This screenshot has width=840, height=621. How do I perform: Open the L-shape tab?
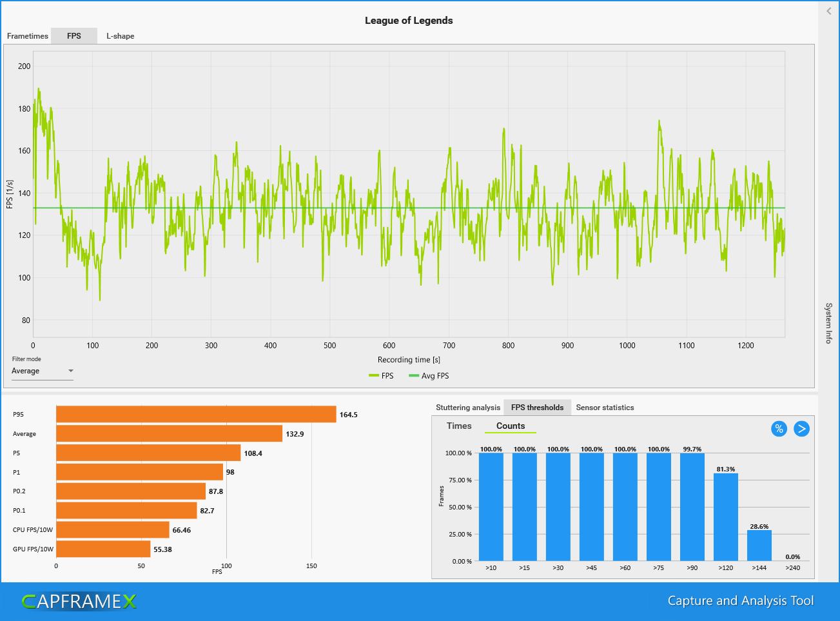click(121, 36)
